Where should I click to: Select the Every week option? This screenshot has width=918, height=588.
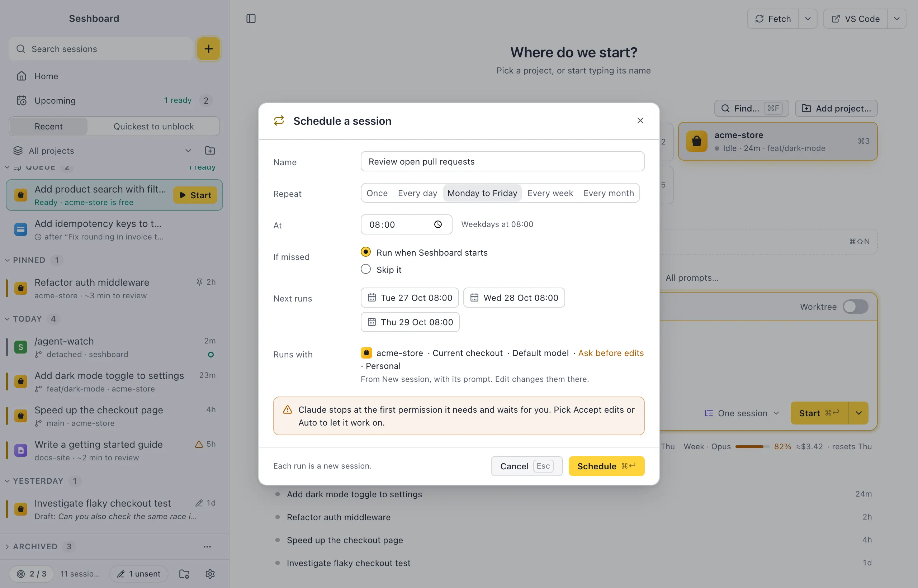(x=550, y=193)
